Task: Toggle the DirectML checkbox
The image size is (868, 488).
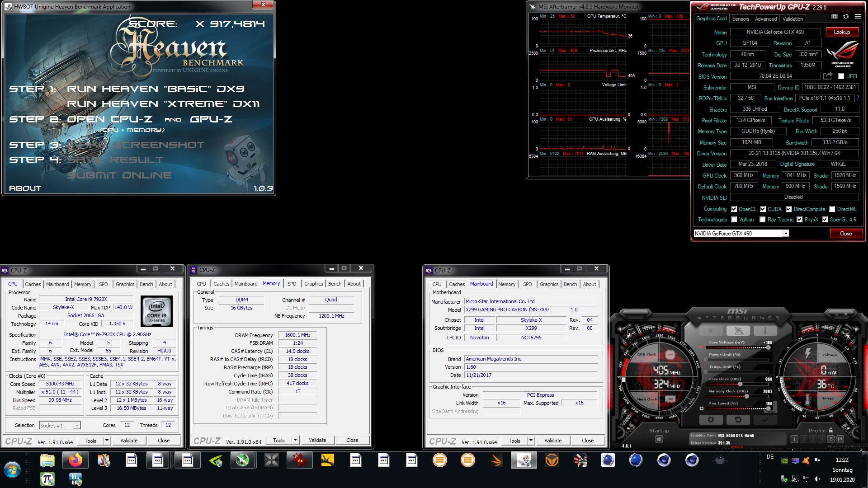Action: pyautogui.click(x=832, y=209)
